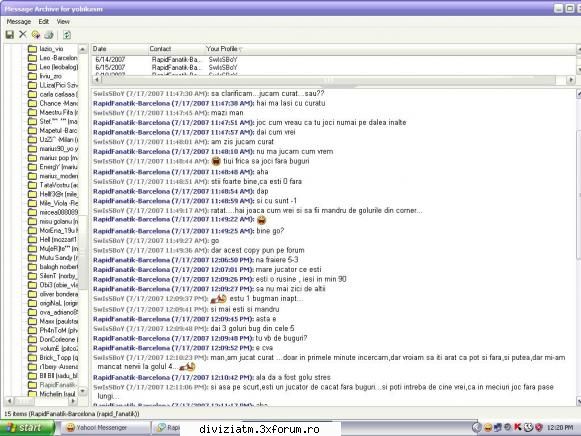Click the contact list scroll up arrow
Image resolution: width=581 pixels, height=436 pixels.
pos(83,49)
